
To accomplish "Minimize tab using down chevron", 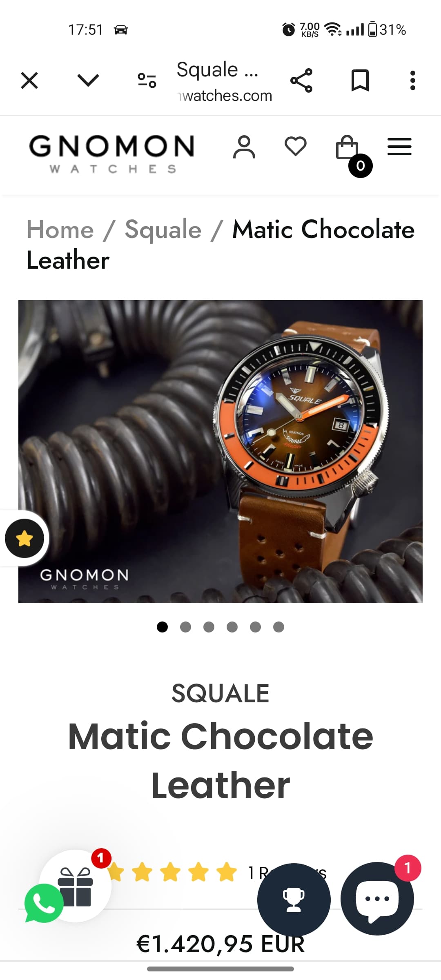I will pyautogui.click(x=88, y=80).
